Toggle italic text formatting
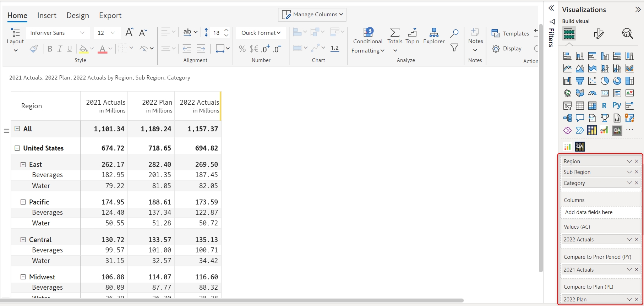 tap(60, 49)
